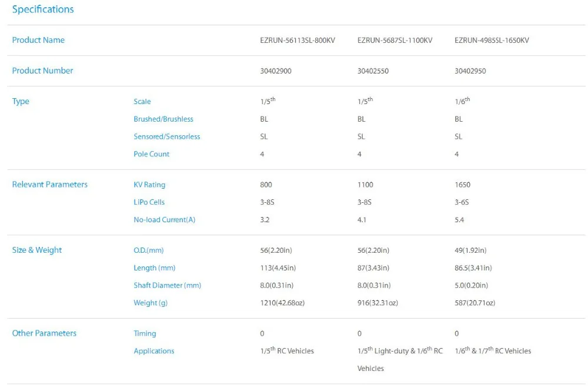Click weight value 1210(42.68oz)
The image size is (588, 388).
[x=282, y=303]
